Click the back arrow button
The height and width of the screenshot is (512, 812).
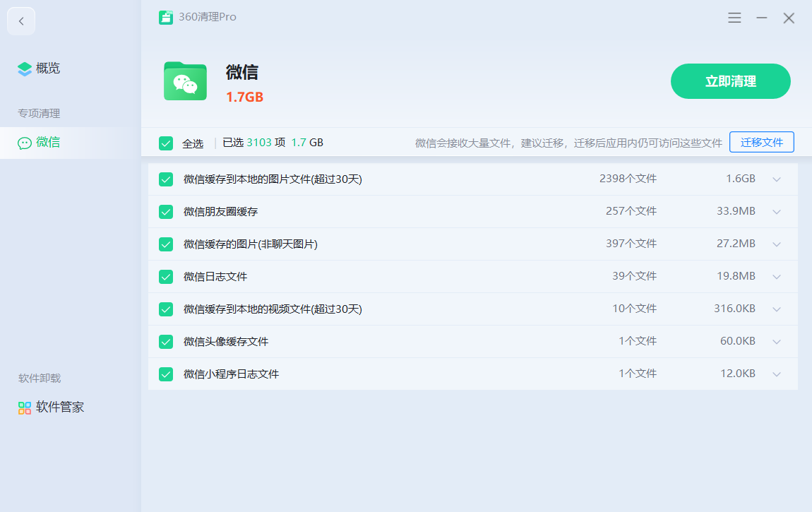(x=21, y=21)
